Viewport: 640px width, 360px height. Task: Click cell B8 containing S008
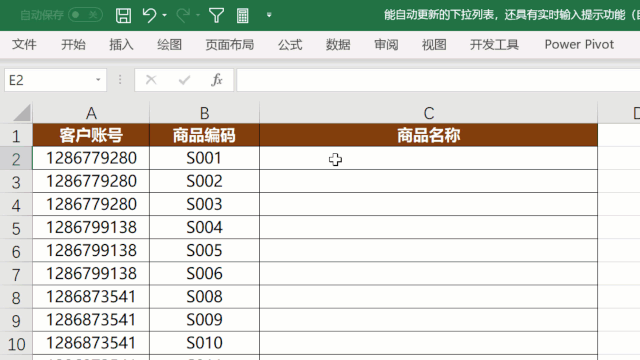[x=204, y=297]
